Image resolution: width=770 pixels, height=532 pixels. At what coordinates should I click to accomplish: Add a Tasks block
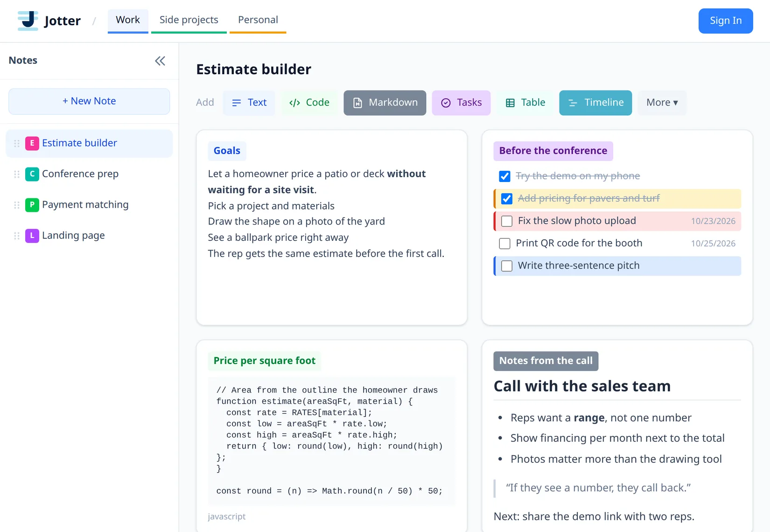[x=461, y=103]
